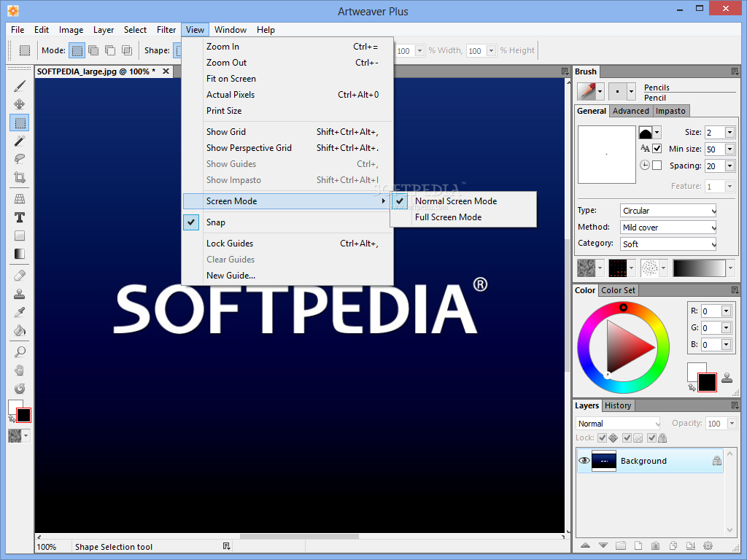Switch to the Advanced brush tab

click(x=630, y=111)
